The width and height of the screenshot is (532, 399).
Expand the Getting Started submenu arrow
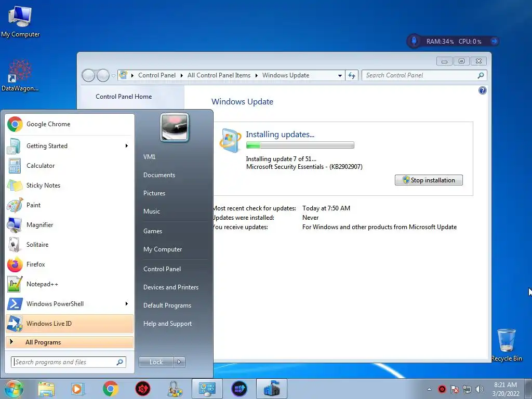tap(127, 146)
